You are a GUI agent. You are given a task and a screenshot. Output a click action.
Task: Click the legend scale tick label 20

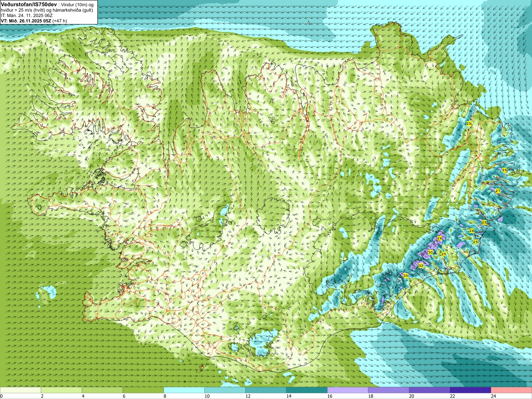pos(411,396)
